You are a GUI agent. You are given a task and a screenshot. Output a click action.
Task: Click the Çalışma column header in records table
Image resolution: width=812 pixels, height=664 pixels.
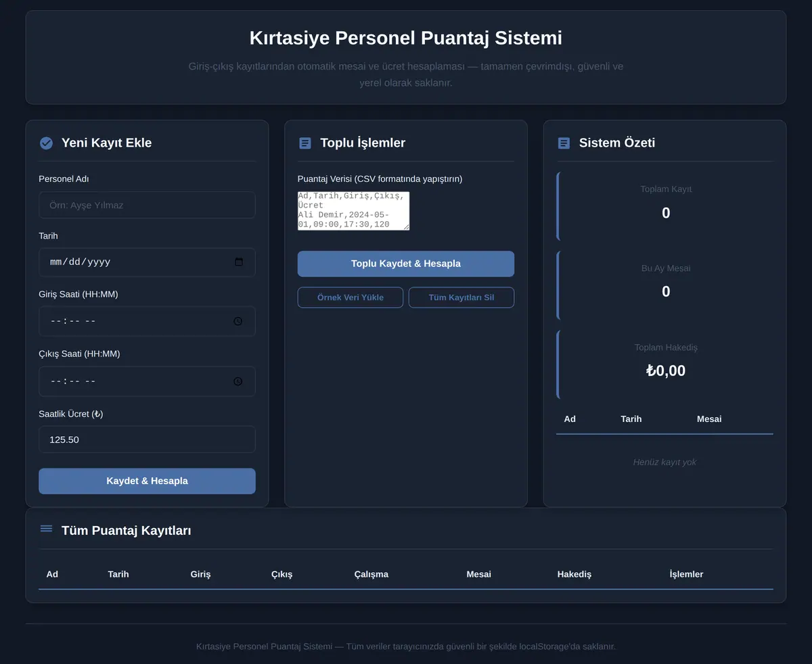(371, 574)
